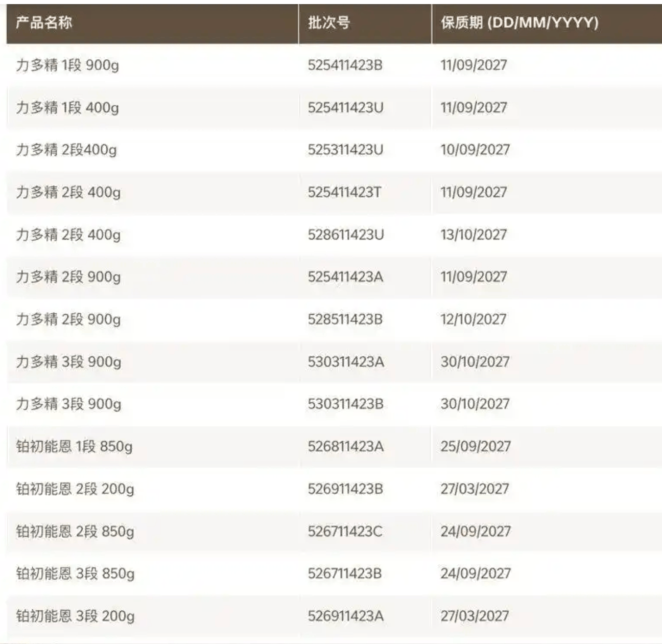Click batch number 525311423U
Screen dimensions: 662x644
tap(345, 150)
